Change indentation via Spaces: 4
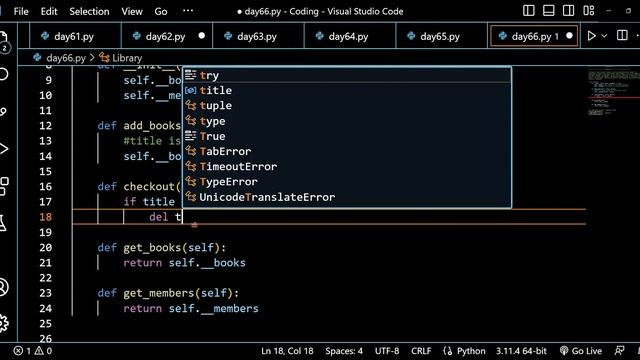The width and height of the screenshot is (640, 360). coord(344,351)
